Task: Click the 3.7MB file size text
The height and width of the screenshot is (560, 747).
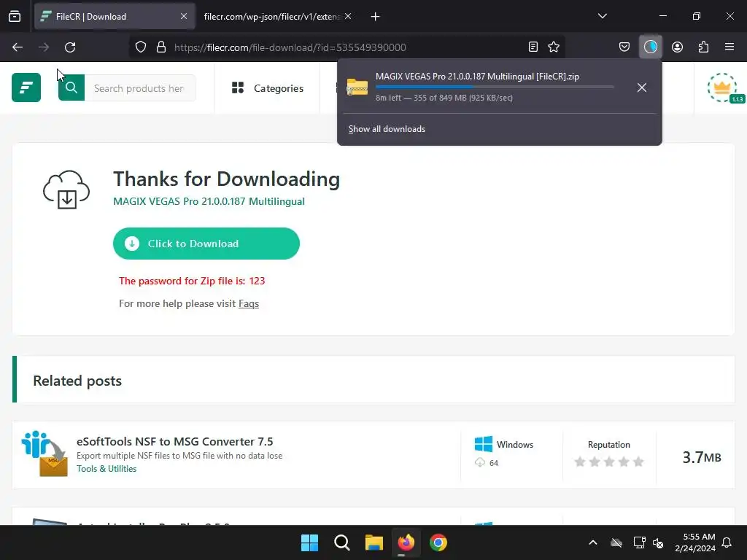Action: (x=702, y=457)
